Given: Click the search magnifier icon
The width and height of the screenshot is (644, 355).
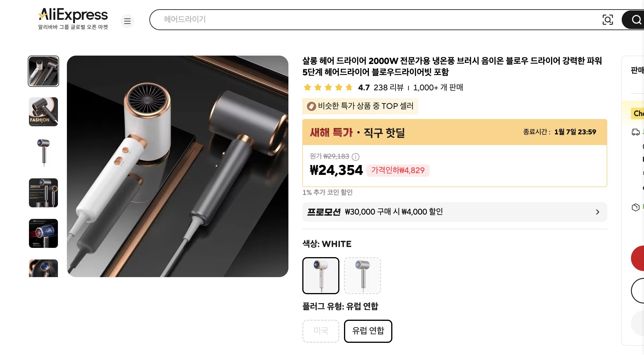Looking at the screenshot, I should (636, 19).
